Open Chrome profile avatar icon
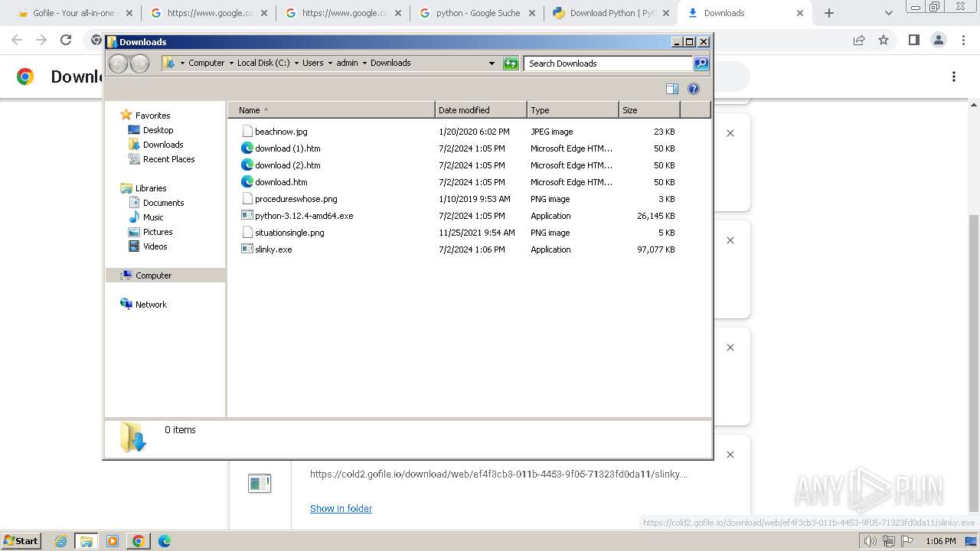980x551 pixels. tap(938, 40)
